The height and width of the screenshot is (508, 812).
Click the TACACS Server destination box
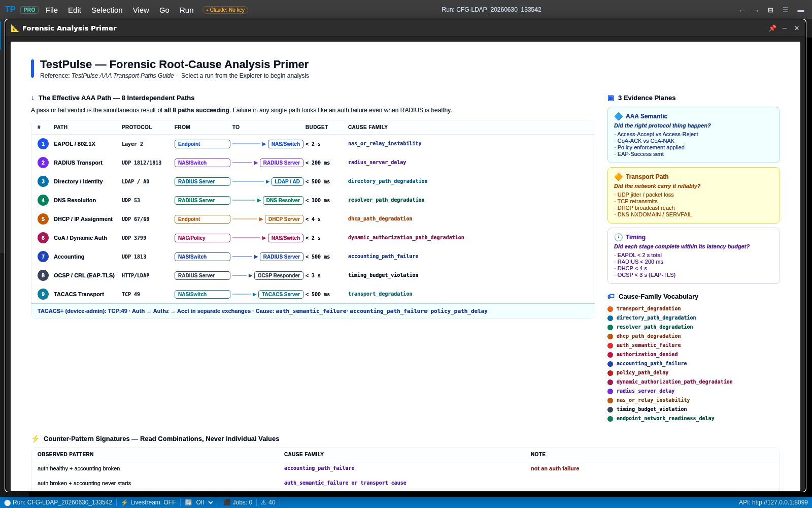pyautogui.click(x=281, y=294)
